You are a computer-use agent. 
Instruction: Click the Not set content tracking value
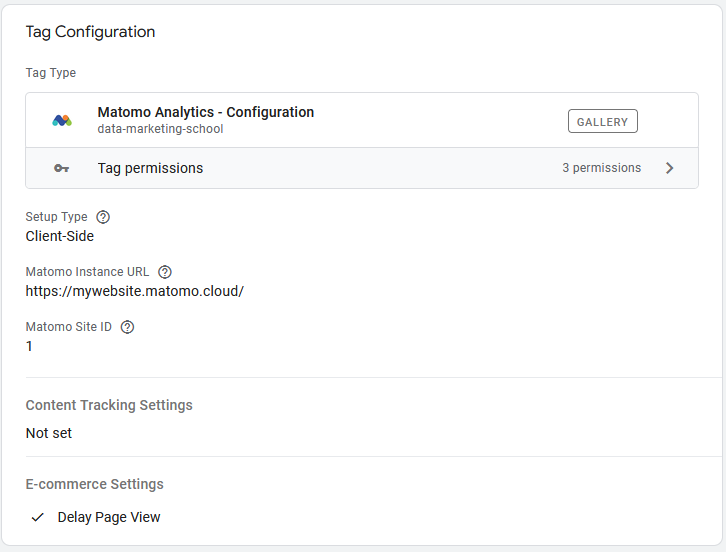point(49,433)
